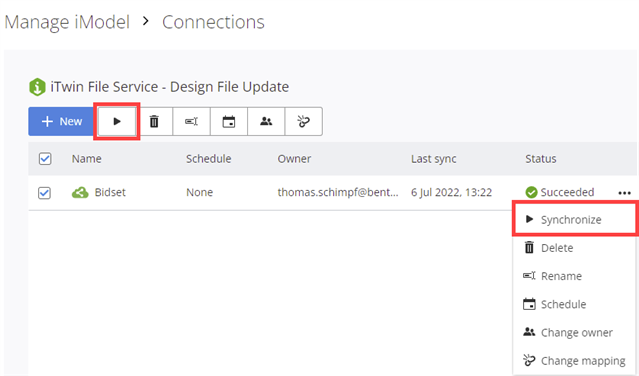Go to Manage iModel breadcrumb

[x=67, y=22]
